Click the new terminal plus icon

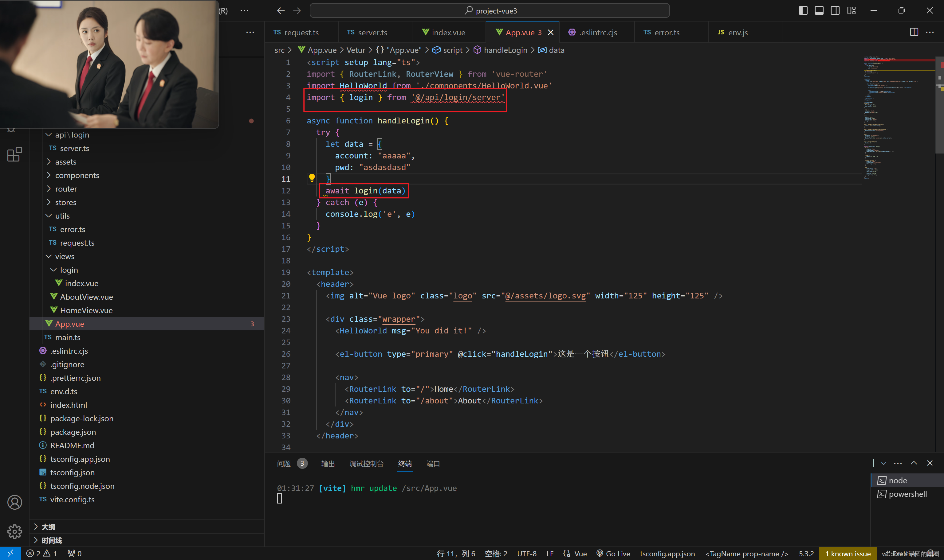click(x=873, y=463)
